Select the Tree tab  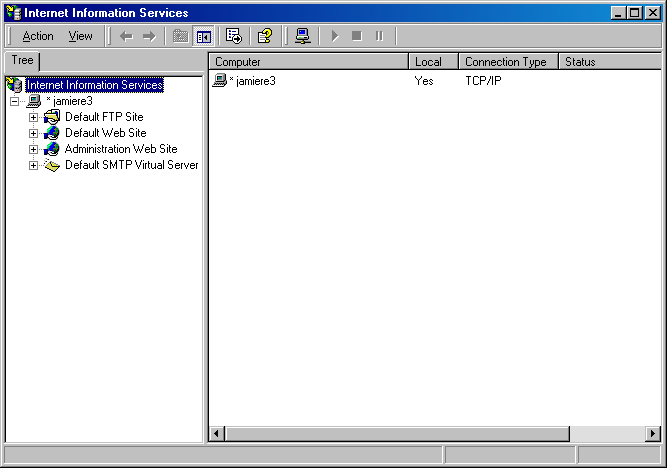pyautogui.click(x=22, y=60)
